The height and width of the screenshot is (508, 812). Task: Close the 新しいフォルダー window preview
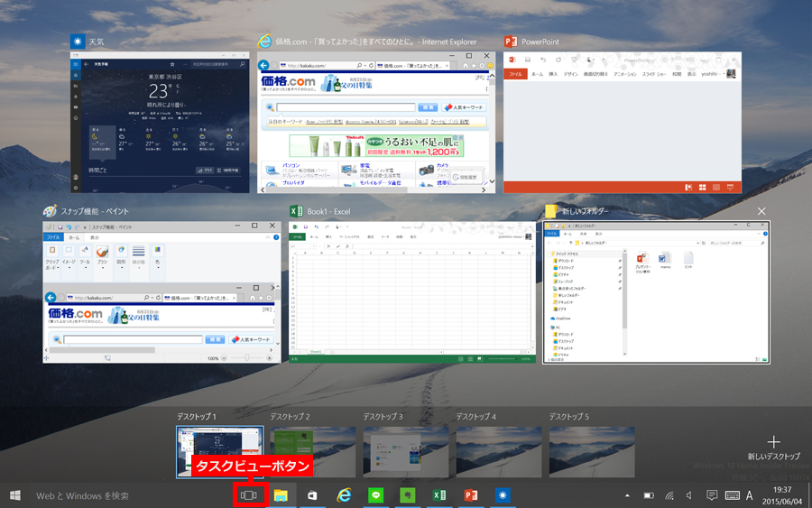click(x=761, y=211)
